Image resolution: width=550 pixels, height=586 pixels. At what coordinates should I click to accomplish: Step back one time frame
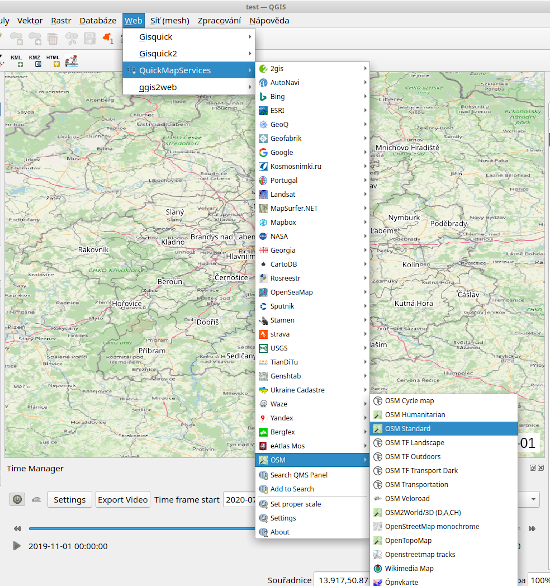(17, 528)
